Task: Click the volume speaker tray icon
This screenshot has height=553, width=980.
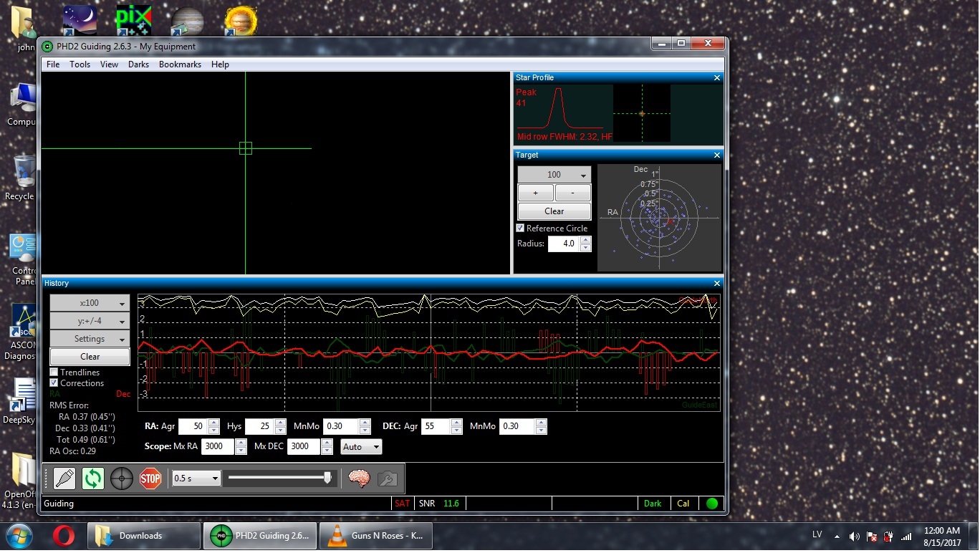Action: [x=854, y=537]
